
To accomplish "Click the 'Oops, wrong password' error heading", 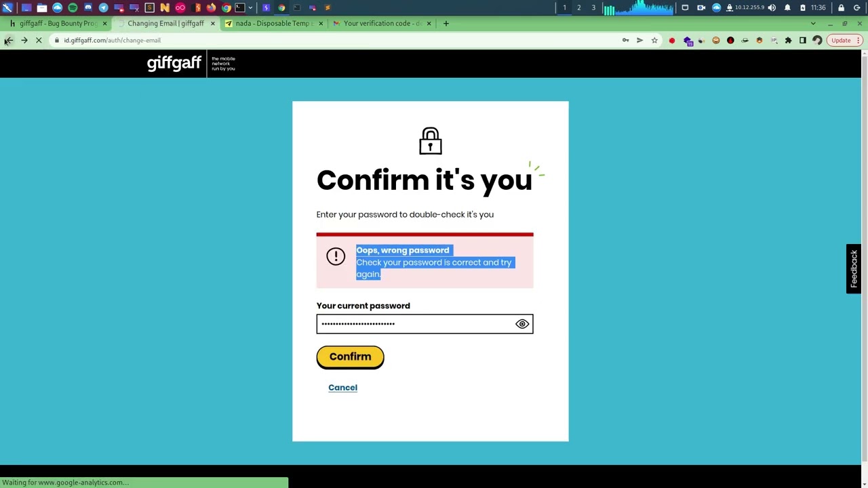I will (403, 250).
